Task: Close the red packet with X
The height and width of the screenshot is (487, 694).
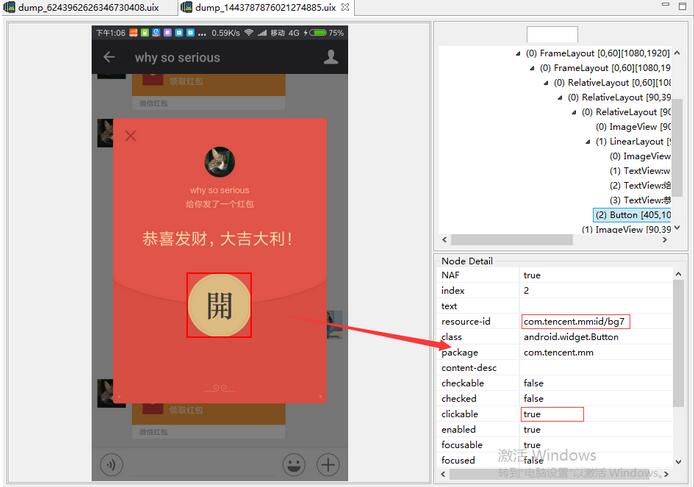Action: pyautogui.click(x=131, y=135)
